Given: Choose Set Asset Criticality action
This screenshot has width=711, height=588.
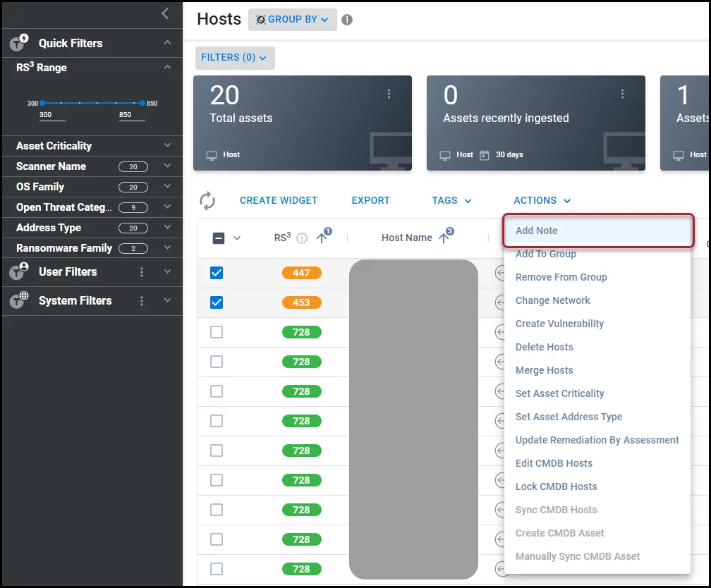Looking at the screenshot, I should coord(597,393).
